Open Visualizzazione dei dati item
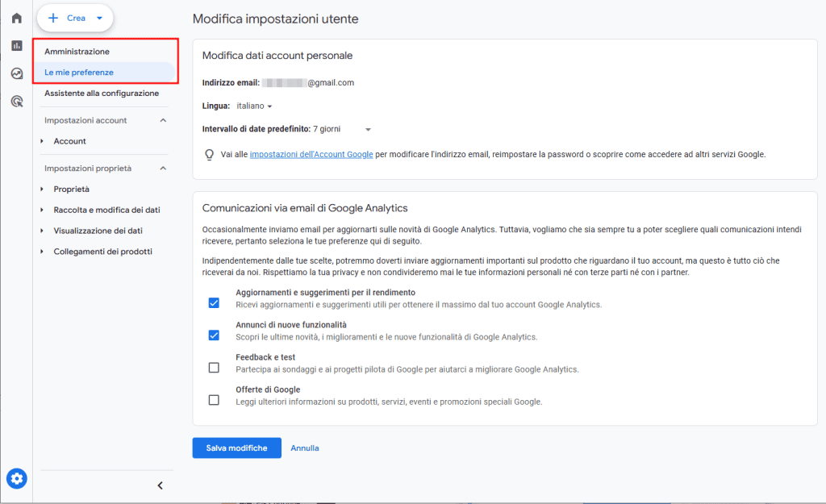 (98, 231)
